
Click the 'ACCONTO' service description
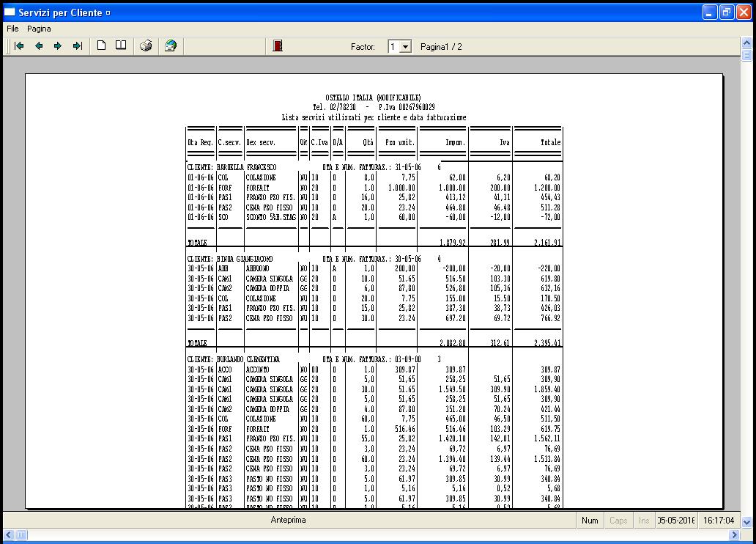click(257, 370)
